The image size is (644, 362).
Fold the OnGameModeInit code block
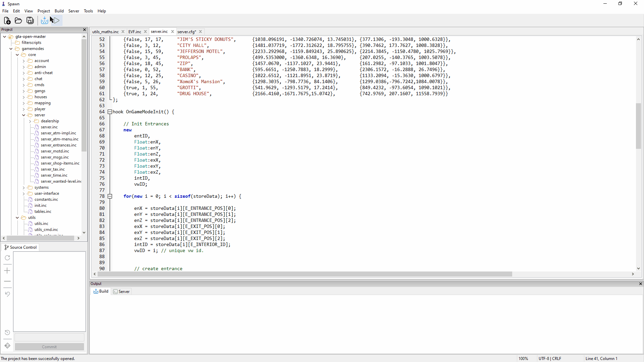click(110, 112)
